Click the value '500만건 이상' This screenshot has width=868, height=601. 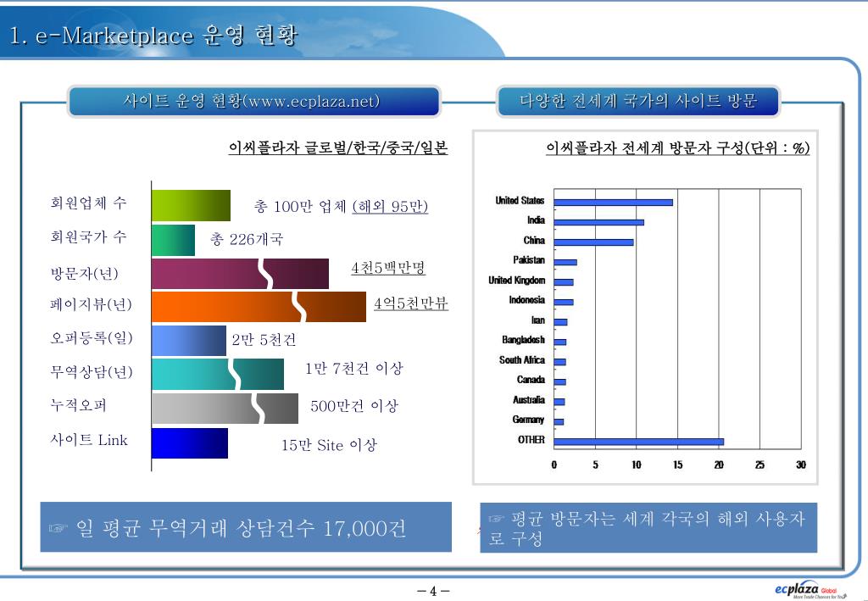coord(354,406)
